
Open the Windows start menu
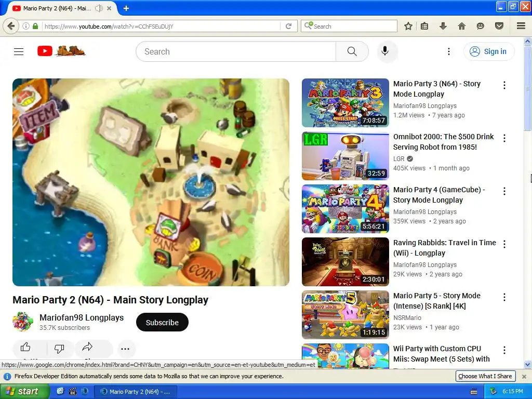(25, 392)
